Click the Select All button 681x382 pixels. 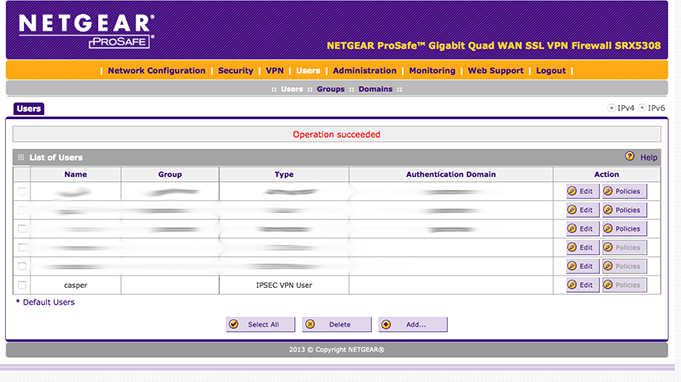[260, 324]
